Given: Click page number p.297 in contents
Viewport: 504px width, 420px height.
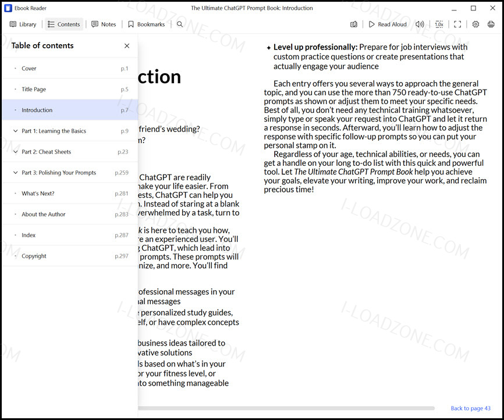Looking at the screenshot, I should click(122, 256).
